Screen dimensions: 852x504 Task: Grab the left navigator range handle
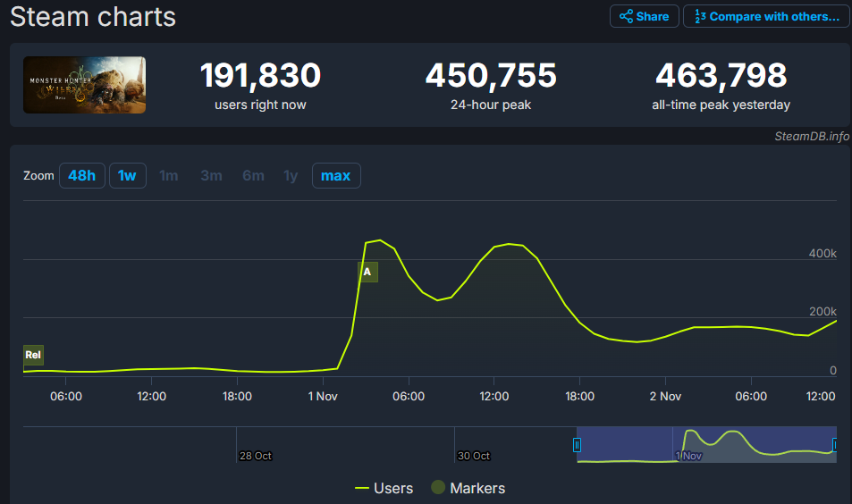pos(577,445)
